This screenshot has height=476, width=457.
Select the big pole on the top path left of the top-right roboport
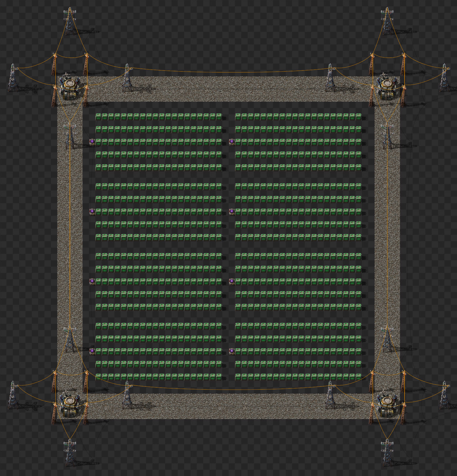pyautogui.click(x=330, y=78)
